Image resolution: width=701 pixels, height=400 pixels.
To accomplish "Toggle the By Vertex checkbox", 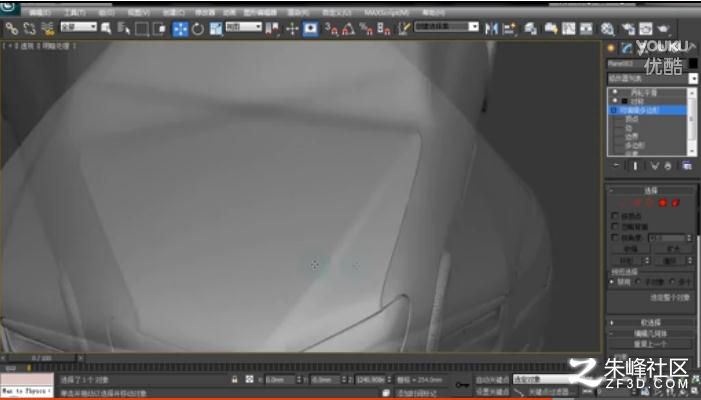I will [x=615, y=216].
